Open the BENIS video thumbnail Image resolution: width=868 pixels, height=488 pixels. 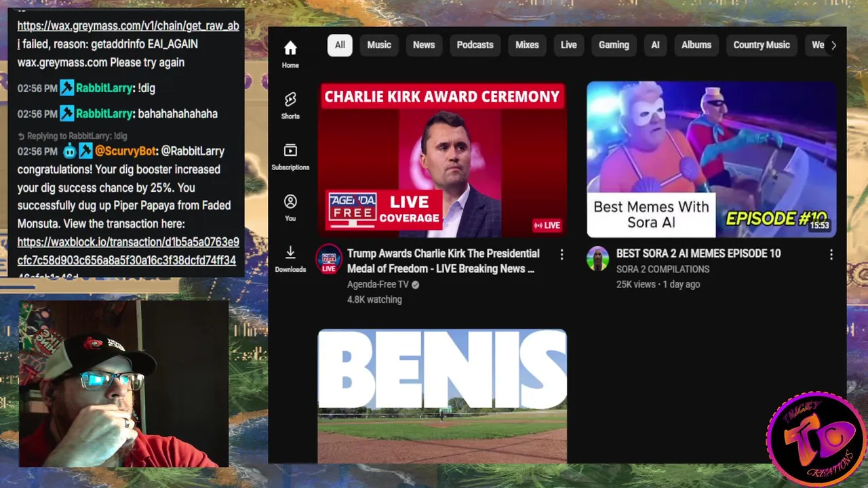tap(442, 396)
